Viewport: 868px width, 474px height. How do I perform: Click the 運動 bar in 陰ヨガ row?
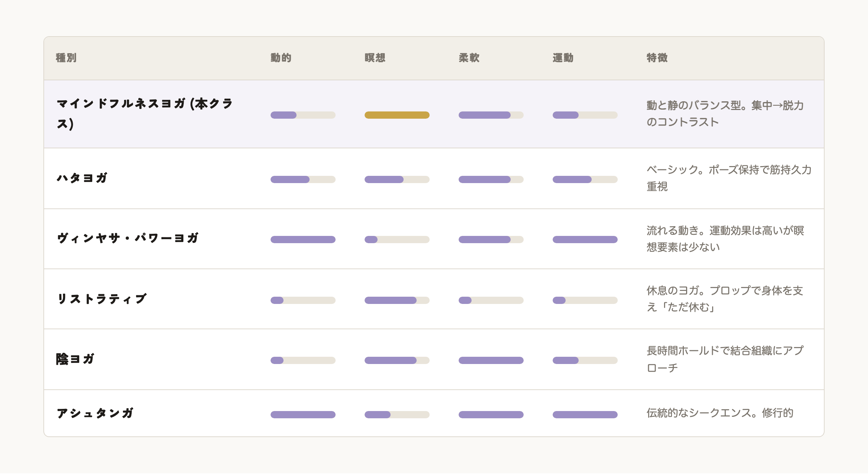coord(585,360)
